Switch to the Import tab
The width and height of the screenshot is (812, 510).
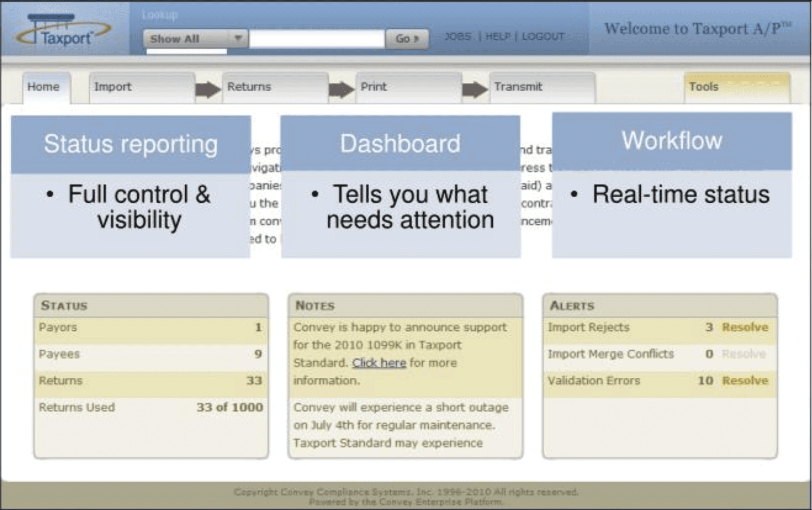click(142, 88)
